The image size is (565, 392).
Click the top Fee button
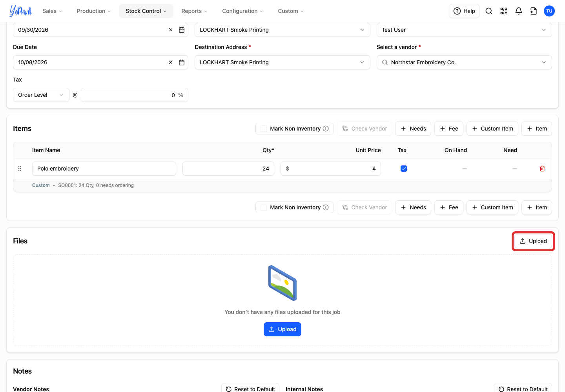pyautogui.click(x=449, y=129)
